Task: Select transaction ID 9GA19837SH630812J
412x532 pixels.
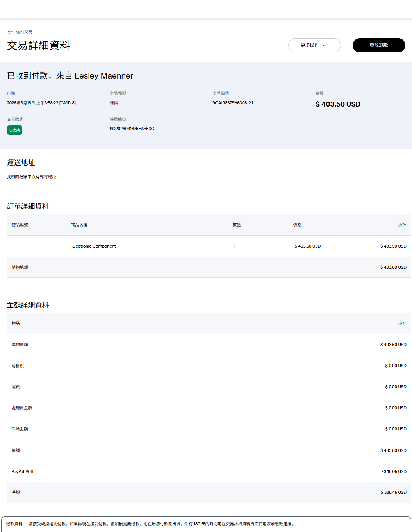Action: tap(232, 103)
